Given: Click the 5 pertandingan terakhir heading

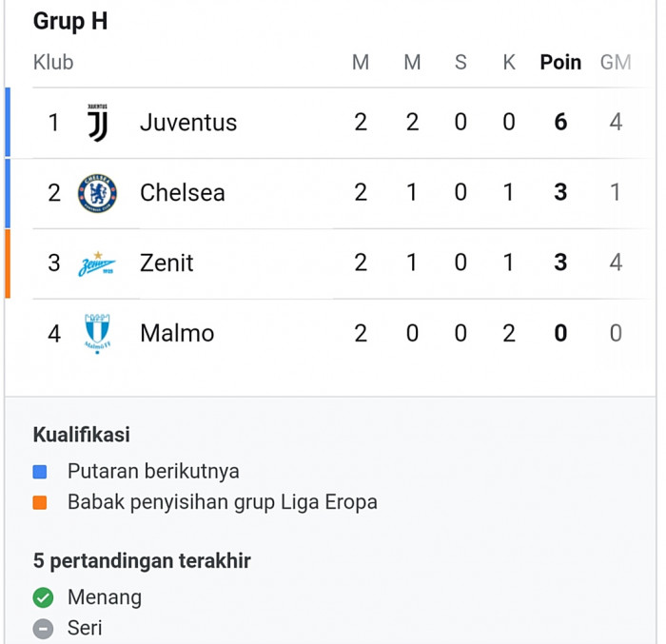Looking at the screenshot, I should (x=143, y=561).
